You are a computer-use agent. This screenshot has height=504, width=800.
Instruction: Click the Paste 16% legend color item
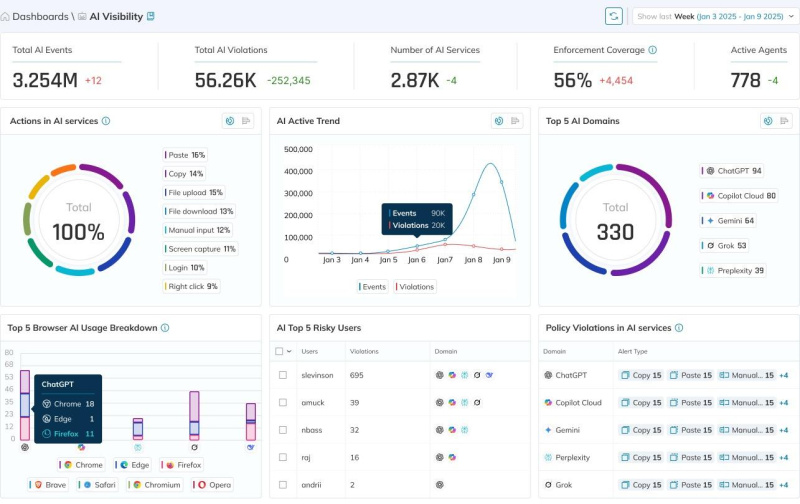pyautogui.click(x=185, y=155)
